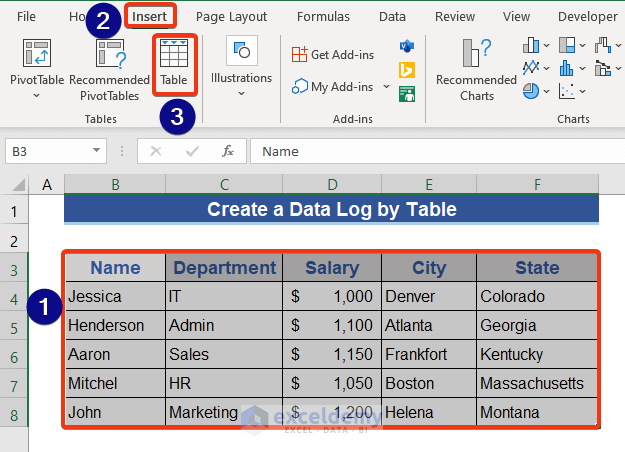The width and height of the screenshot is (625, 452).
Task: Open Recommended Charts
Action: point(477,70)
